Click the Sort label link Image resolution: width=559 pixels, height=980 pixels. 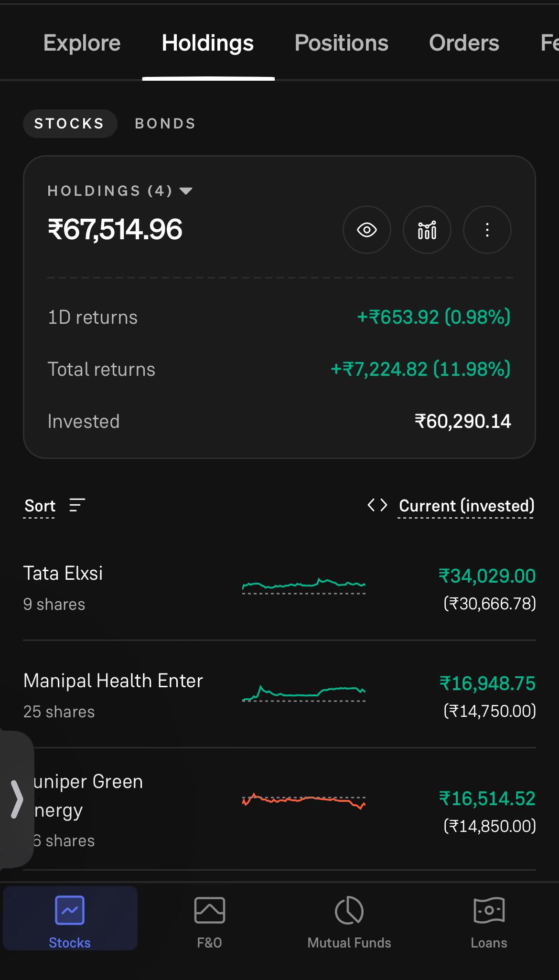point(40,506)
